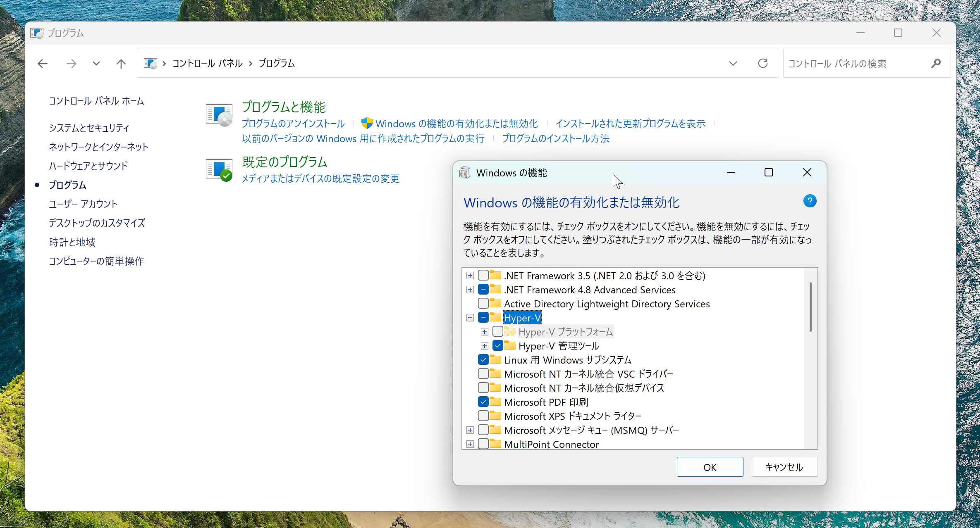Check Microsoft XPS ドキュメント ライター checkbox
Screen dimensions: 980x528
483,416
